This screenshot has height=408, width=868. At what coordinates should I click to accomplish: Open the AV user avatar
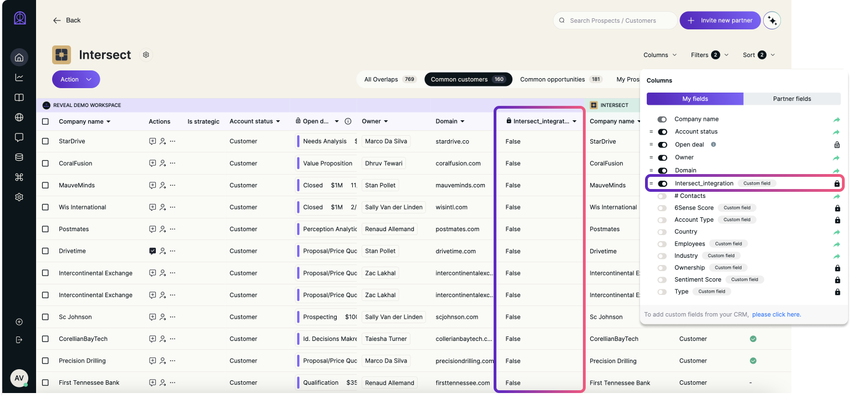(x=19, y=378)
